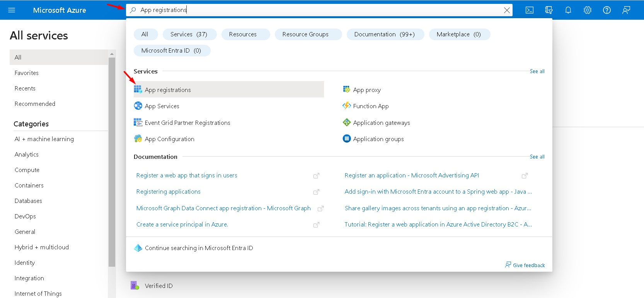Click the sidebar scrollbar up arrow
This screenshot has width=644, height=298.
pyautogui.click(x=112, y=54)
